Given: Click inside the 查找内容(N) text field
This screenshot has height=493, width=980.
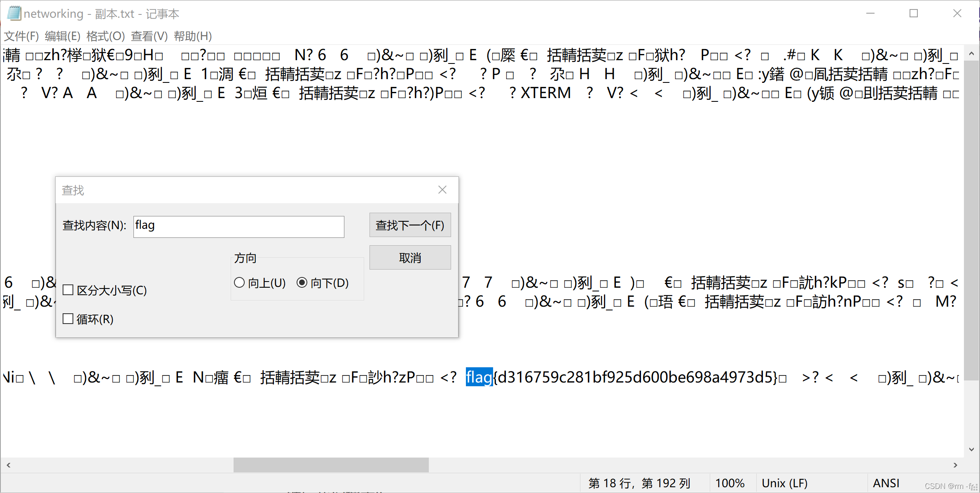Looking at the screenshot, I should click(x=238, y=227).
